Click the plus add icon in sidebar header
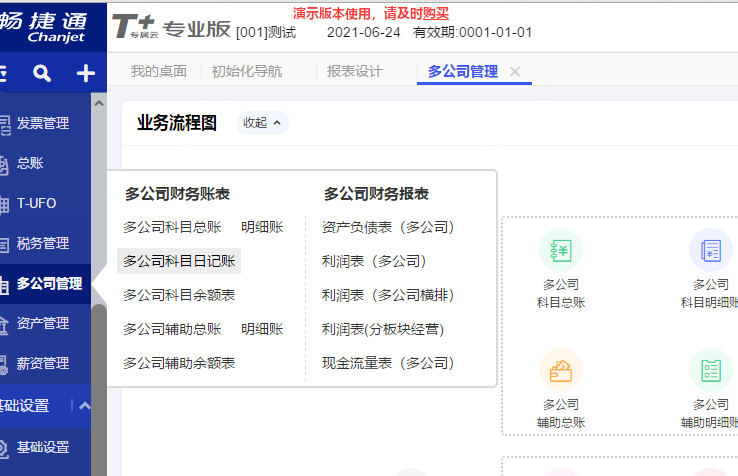 (x=86, y=73)
